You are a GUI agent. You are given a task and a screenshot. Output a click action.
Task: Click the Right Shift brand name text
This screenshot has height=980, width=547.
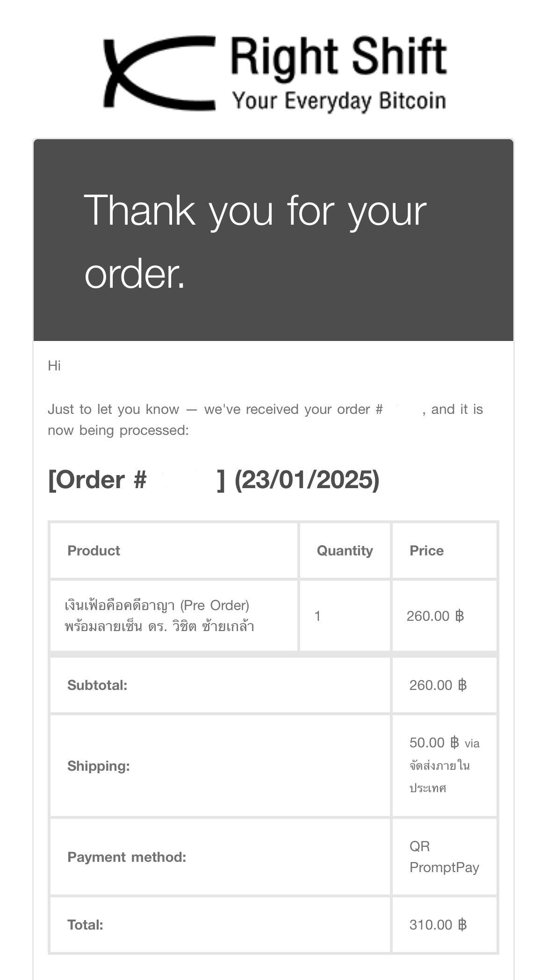[x=339, y=58]
